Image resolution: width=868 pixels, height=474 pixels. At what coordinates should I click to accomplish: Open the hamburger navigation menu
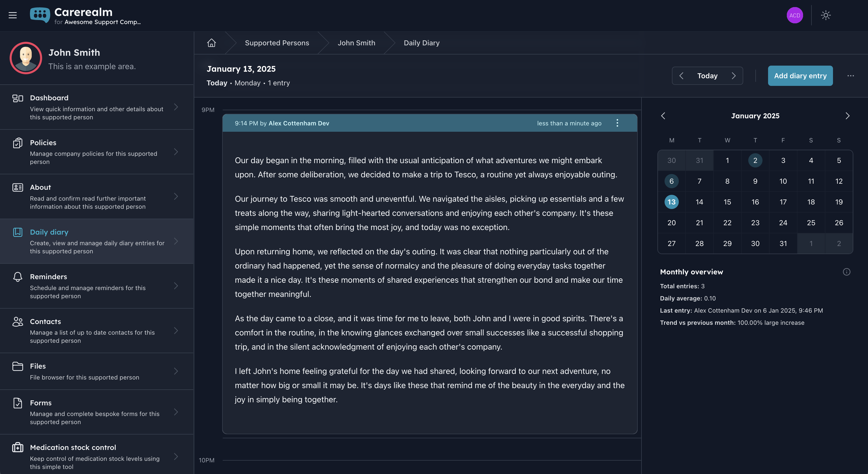coord(12,15)
